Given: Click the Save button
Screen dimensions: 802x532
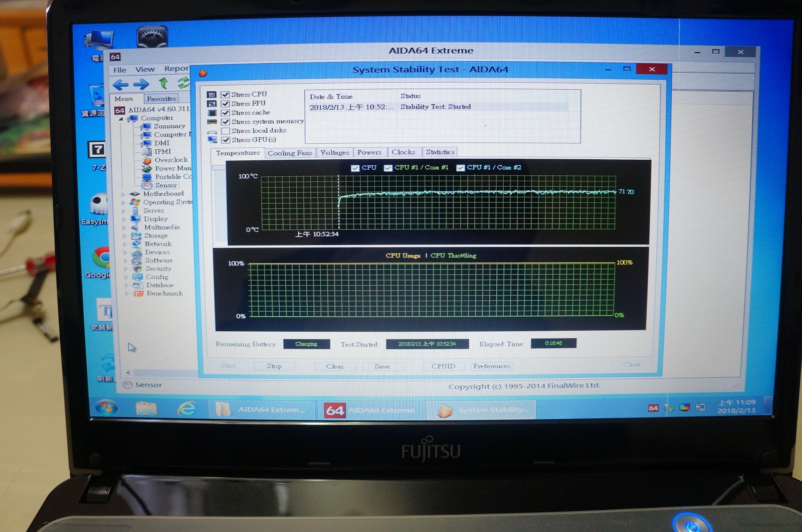Looking at the screenshot, I should 382,366.
